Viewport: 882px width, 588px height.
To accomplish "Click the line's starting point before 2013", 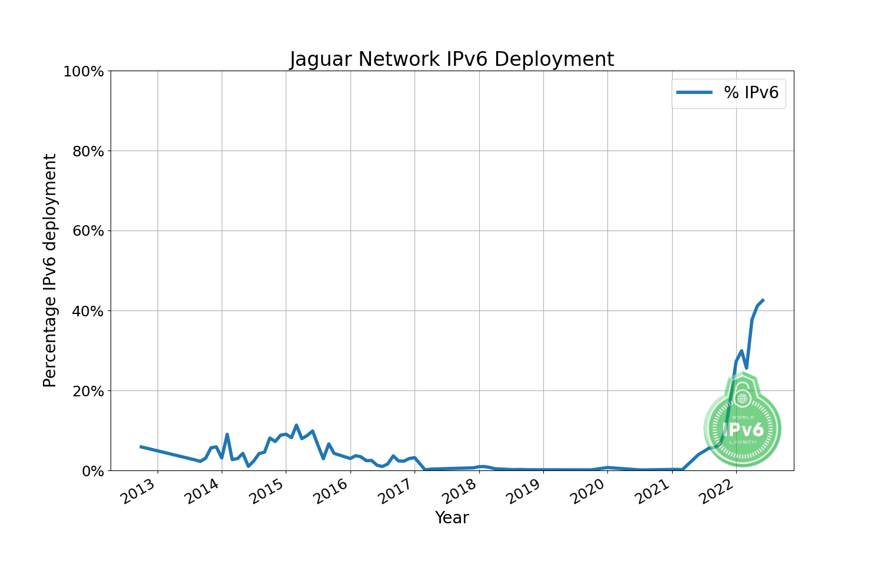I will tap(141, 446).
